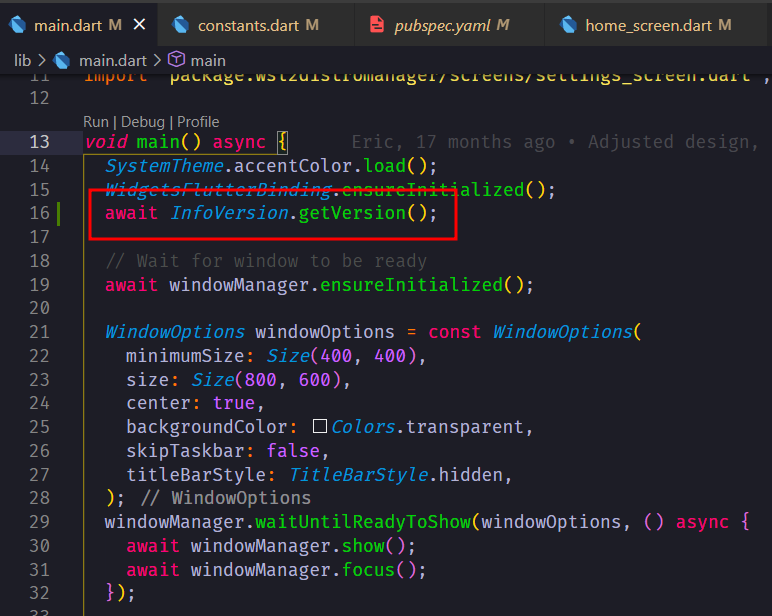The width and height of the screenshot is (772, 616).
Task: Click the breadcrumb chevron after main.dart
Action: tap(157, 61)
